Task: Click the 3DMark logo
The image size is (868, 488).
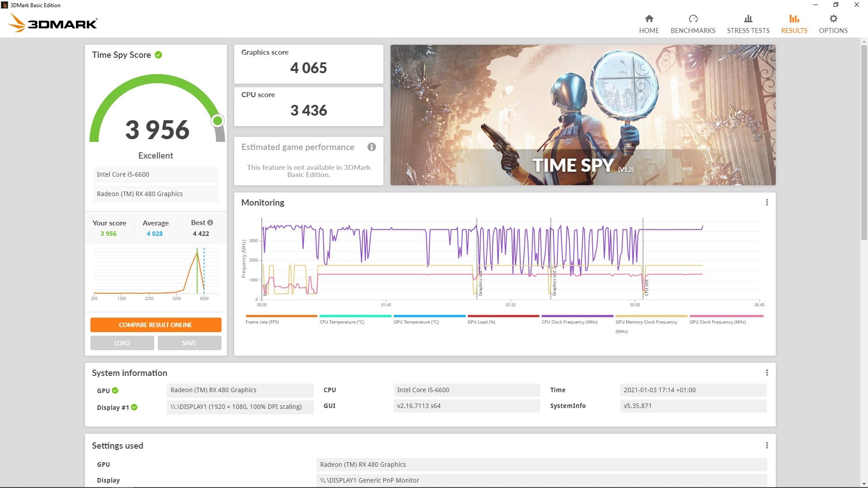Action: [x=53, y=23]
